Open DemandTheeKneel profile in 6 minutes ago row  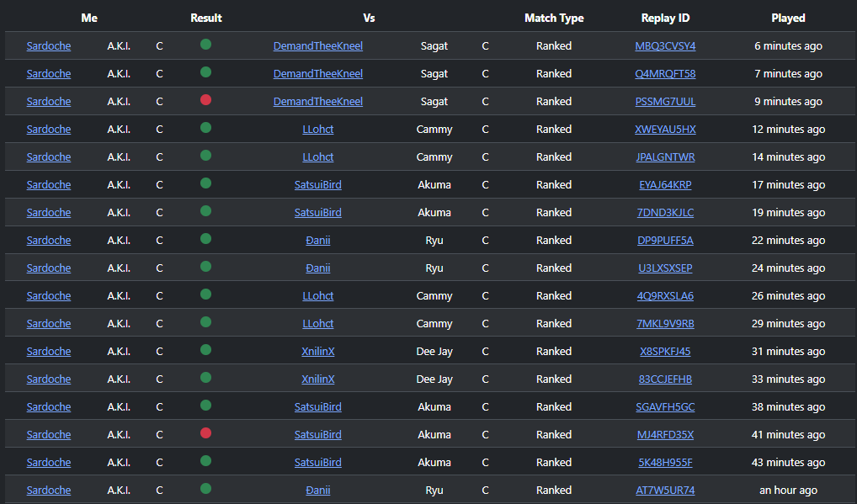coord(318,46)
